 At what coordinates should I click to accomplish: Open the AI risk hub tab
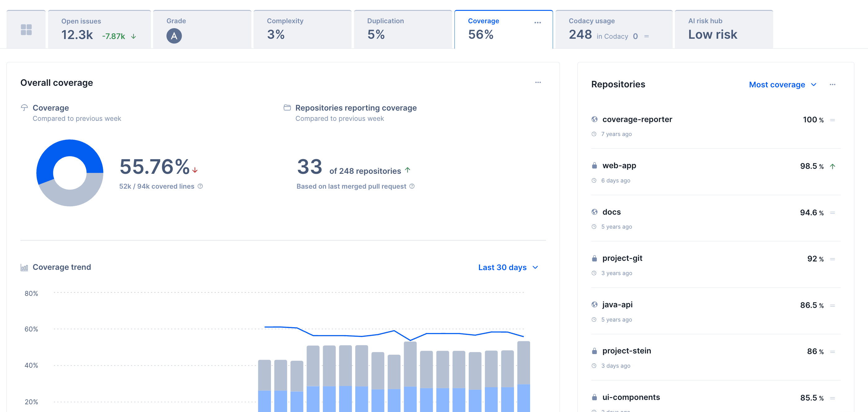click(724, 30)
